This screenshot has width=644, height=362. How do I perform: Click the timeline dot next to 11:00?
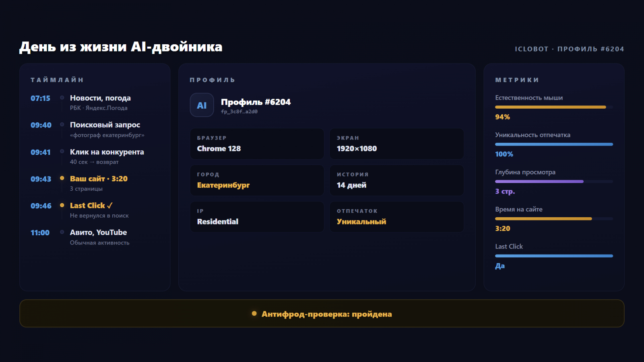(62, 232)
